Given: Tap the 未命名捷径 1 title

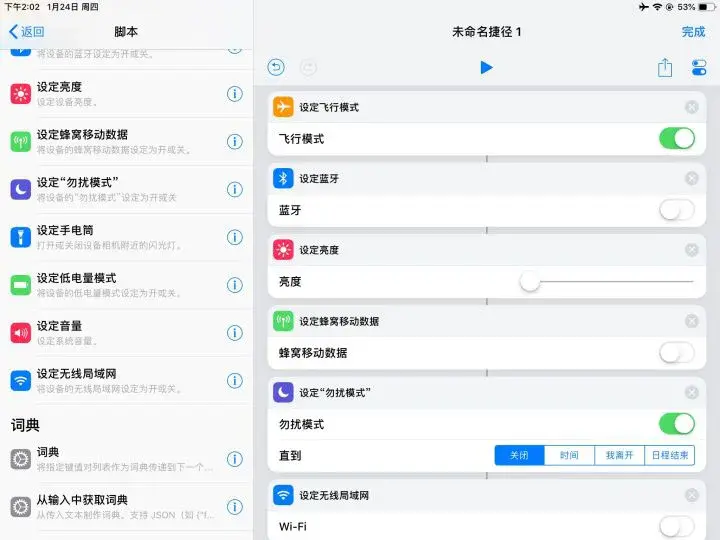Looking at the screenshot, I should pyautogui.click(x=486, y=32).
